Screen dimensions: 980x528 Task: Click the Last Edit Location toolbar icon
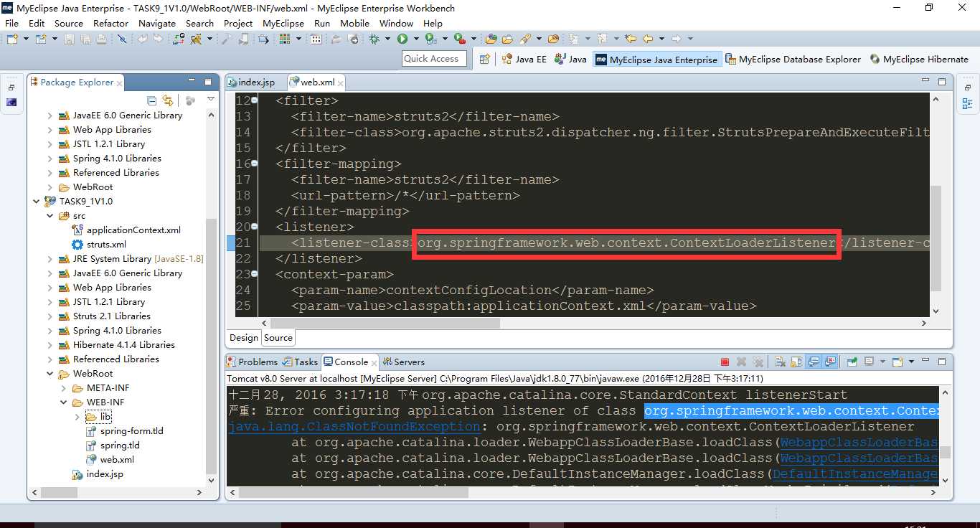[631, 39]
